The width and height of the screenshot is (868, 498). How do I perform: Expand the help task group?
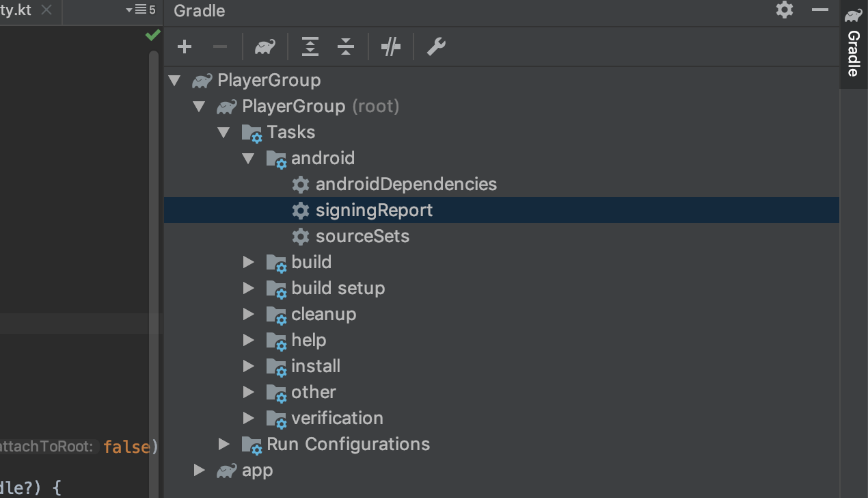pos(249,340)
